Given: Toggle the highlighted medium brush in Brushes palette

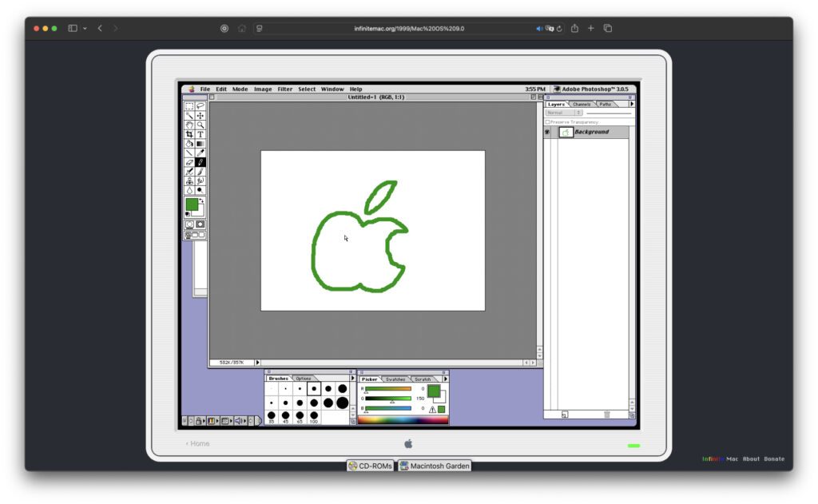Looking at the screenshot, I should [x=312, y=389].
